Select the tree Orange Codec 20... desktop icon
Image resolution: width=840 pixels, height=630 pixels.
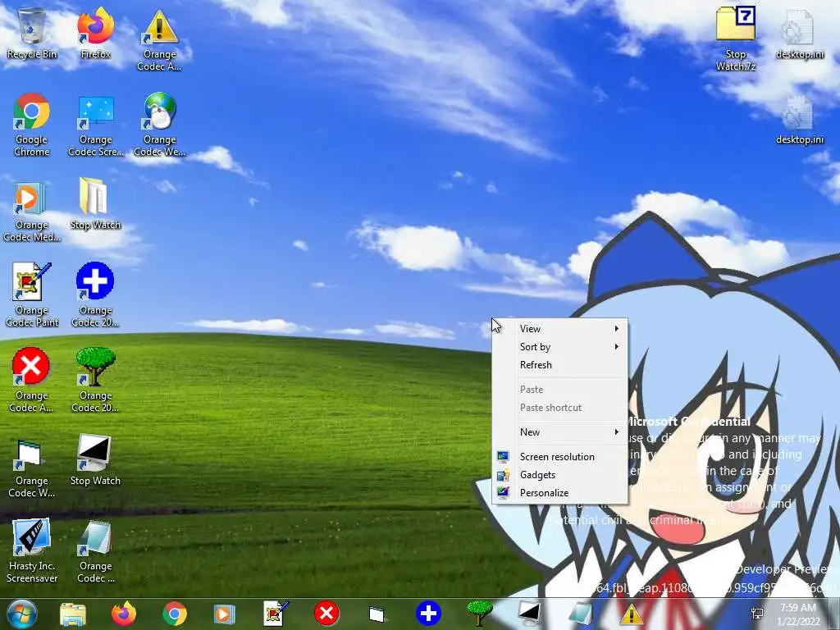point(95,381)
